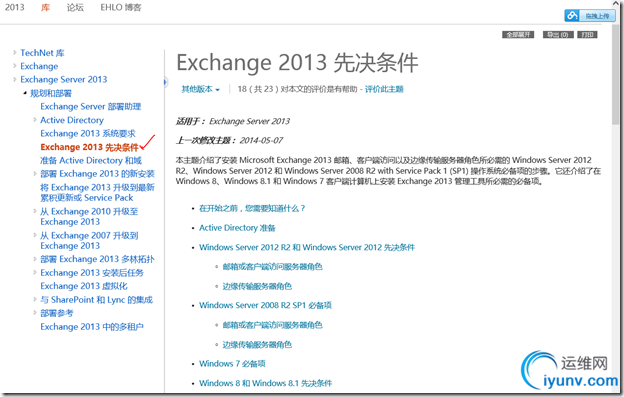
Task: Expand 部署 Exchange 2013 的新安装 node arrow
Action: coord(35,173)
